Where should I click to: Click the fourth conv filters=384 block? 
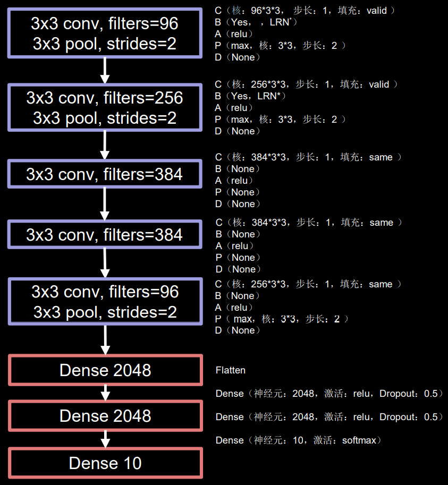point(105,234)
